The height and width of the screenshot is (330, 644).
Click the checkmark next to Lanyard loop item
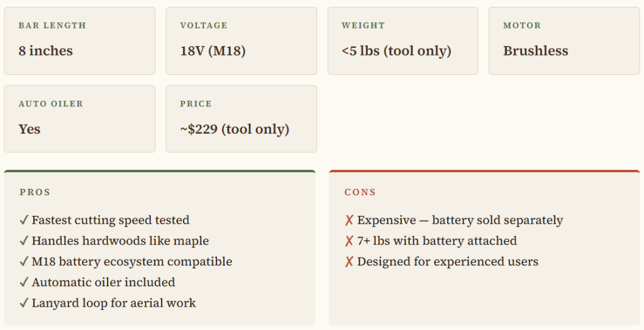tap(24, 304)
